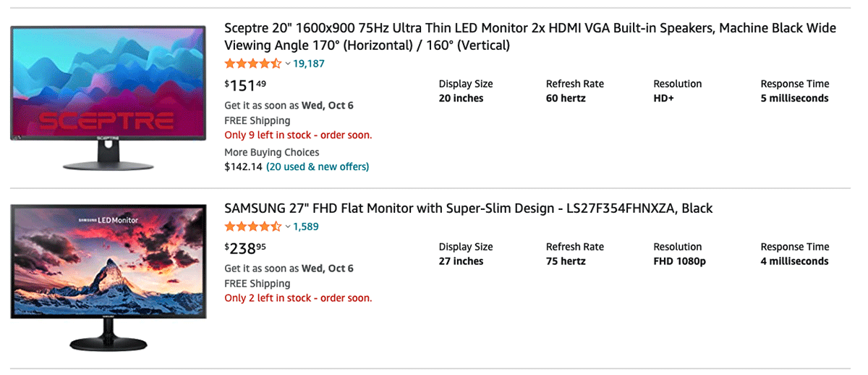Image resolution: width=868 pixels, height=375 pixels.
Task: Click the Sceptre monitor product image
Action: (x=109, y=98)
